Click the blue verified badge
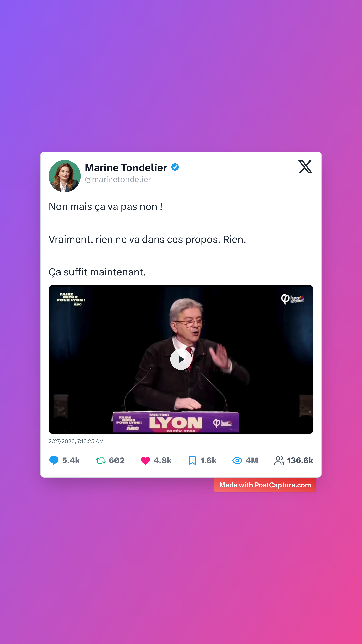Screen dimensions: 362x644 click(175, 167)
